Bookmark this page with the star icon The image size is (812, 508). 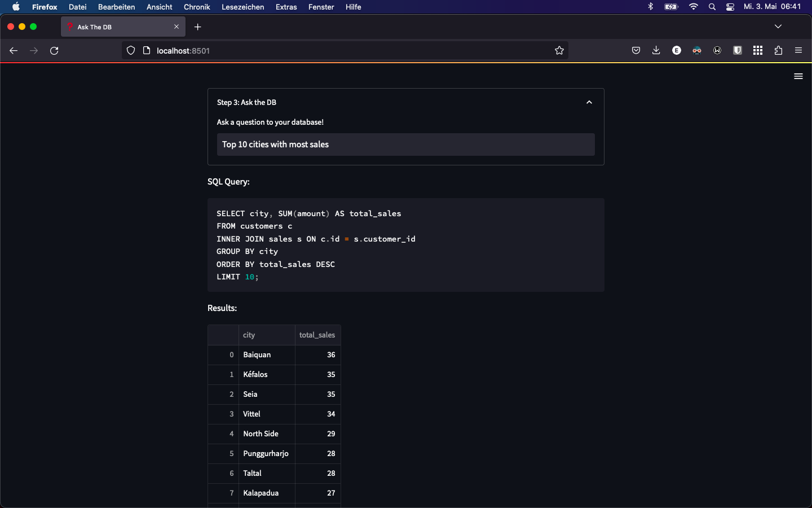click(x=559, y=51)
